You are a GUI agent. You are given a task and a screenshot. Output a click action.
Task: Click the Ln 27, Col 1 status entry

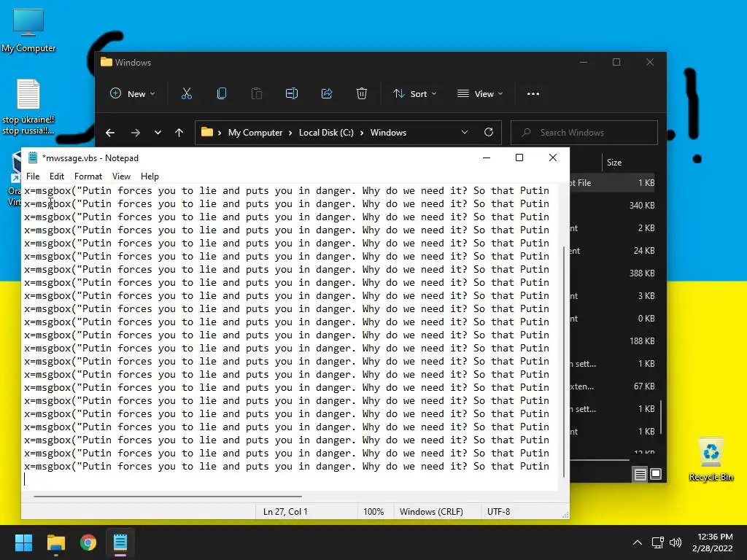coord(285,511)
